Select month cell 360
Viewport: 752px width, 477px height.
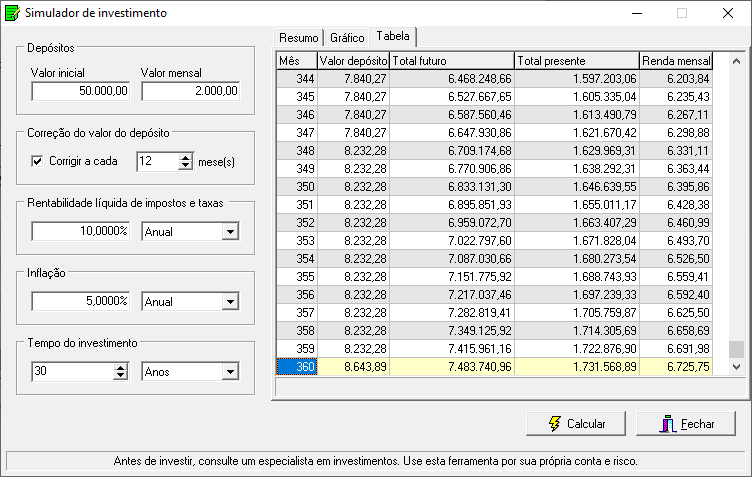(297, 367)
